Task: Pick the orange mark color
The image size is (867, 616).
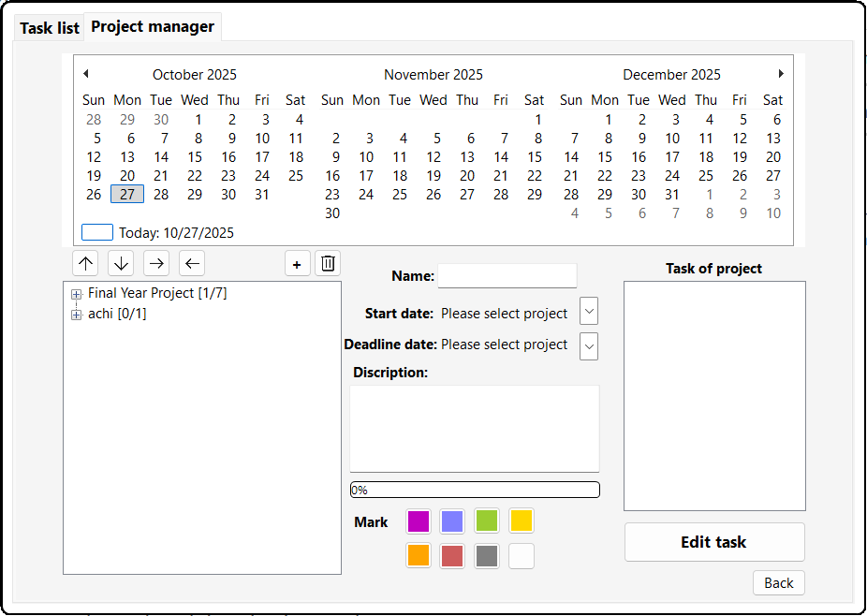Action: [419, 556]
